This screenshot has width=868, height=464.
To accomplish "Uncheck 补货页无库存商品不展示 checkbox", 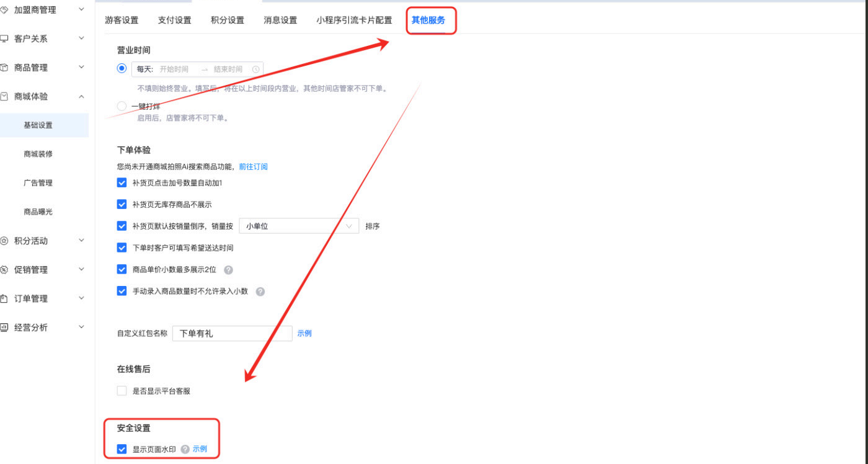I will pyautogui.click(x=122, y=204).
